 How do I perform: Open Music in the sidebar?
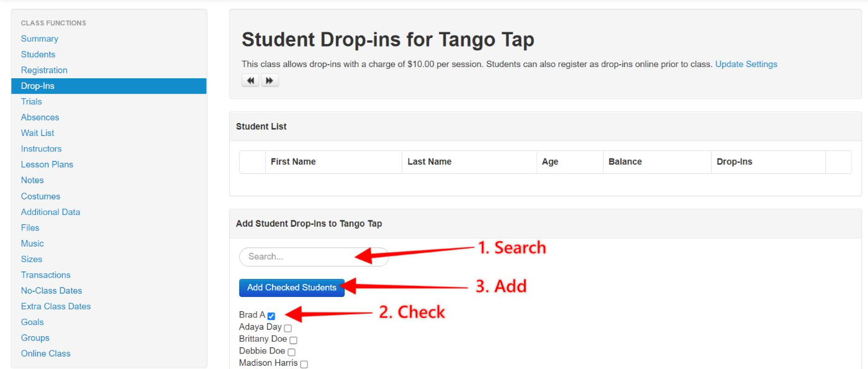coord(32,244)
